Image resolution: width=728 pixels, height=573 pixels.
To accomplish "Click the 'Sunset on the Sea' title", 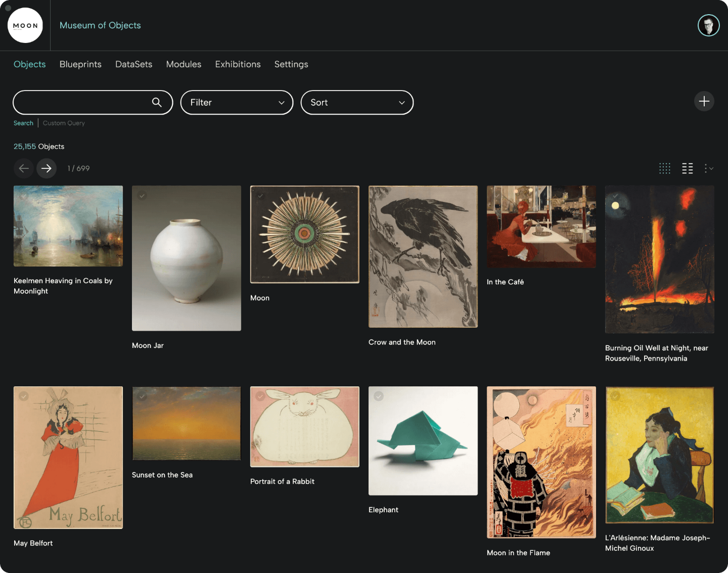I will point(162,475).
